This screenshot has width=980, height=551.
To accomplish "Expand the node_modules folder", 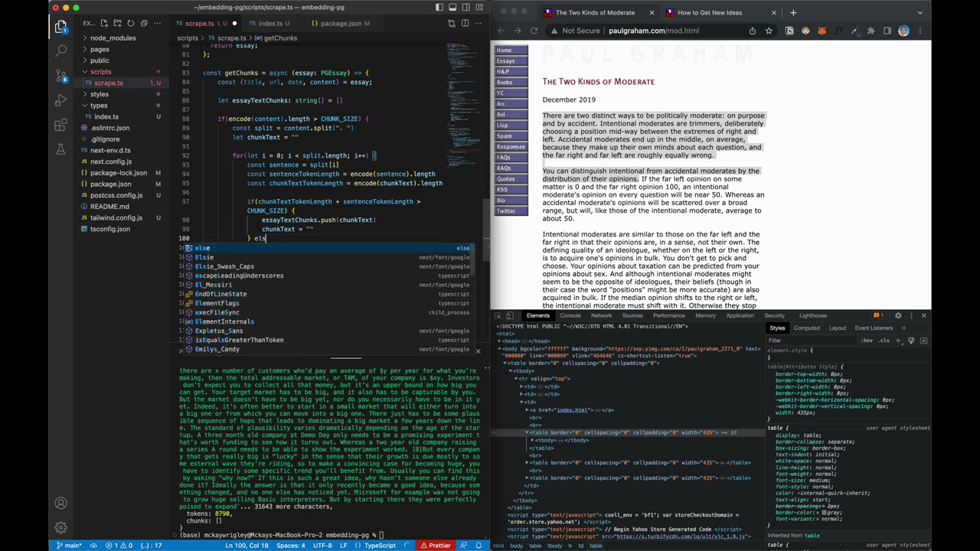I will 113,38.
